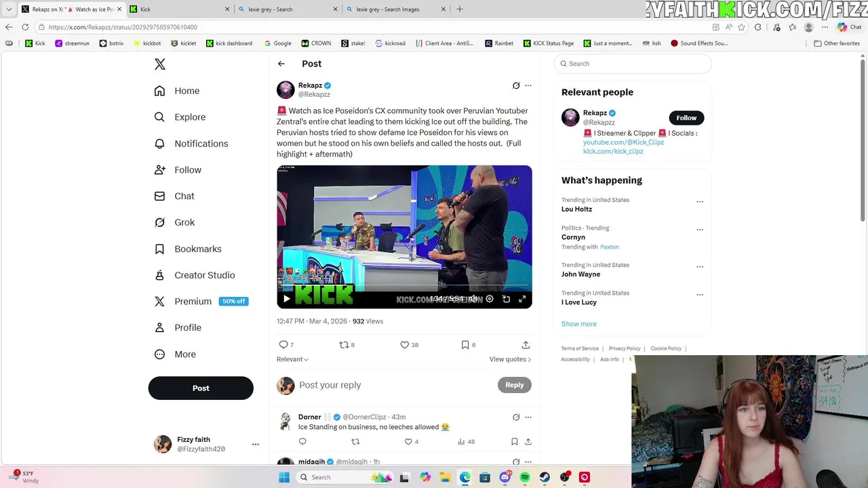The height and width of the screenshot is (488, 868).
Task: Open Bookmarks in the sidebar
Action: point(188,249)
